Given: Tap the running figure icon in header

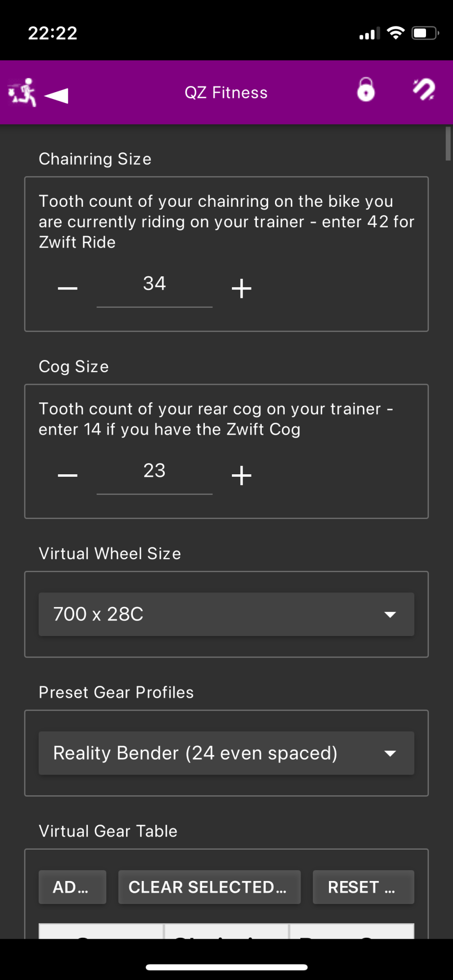Looking at the screenshot, I should (23, 92).
